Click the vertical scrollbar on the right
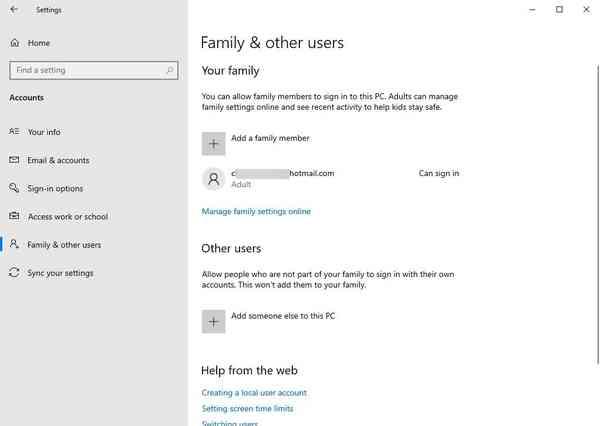The image size is (600, 426). coord(598,214)
